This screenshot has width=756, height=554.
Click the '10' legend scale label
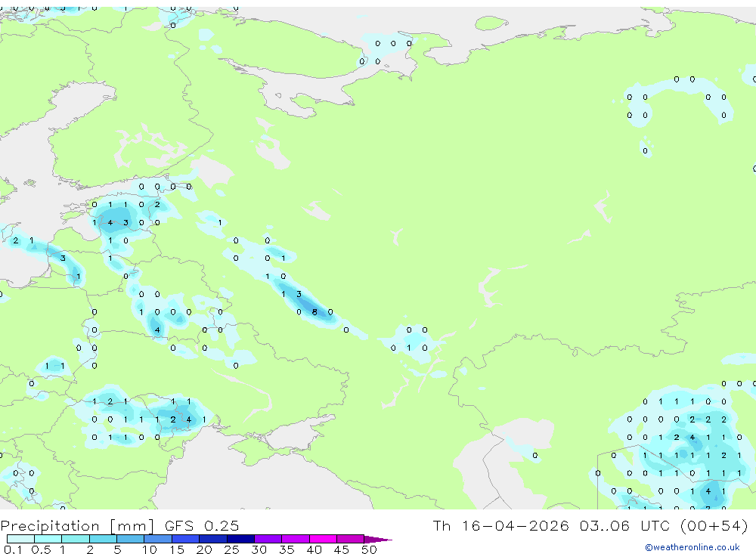pyautogui.click(x=150, y=549)
